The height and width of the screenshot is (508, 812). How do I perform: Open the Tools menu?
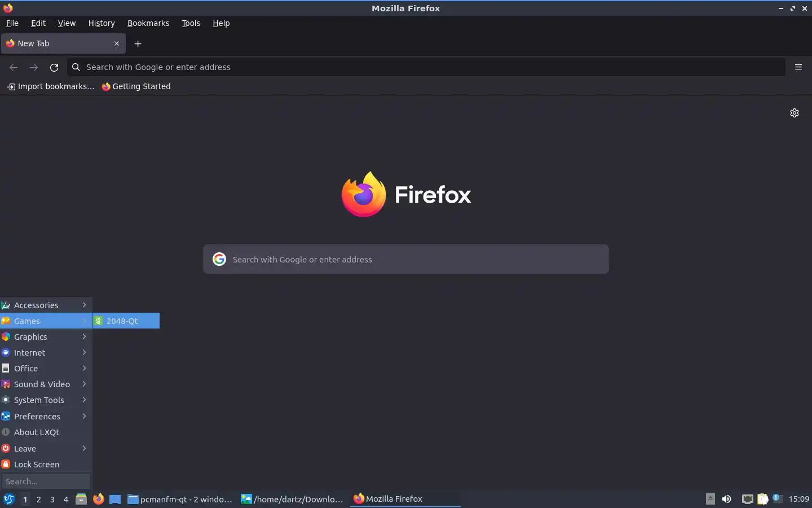point(191,23)
